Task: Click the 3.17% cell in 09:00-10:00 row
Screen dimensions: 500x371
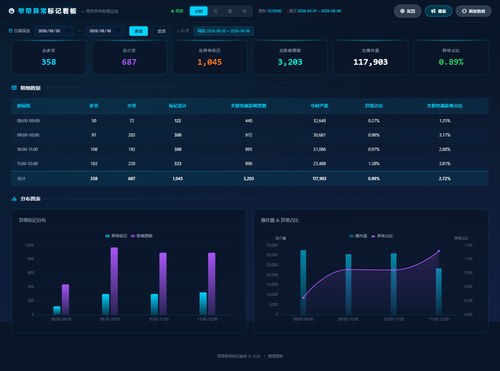Action: [445, 135]
